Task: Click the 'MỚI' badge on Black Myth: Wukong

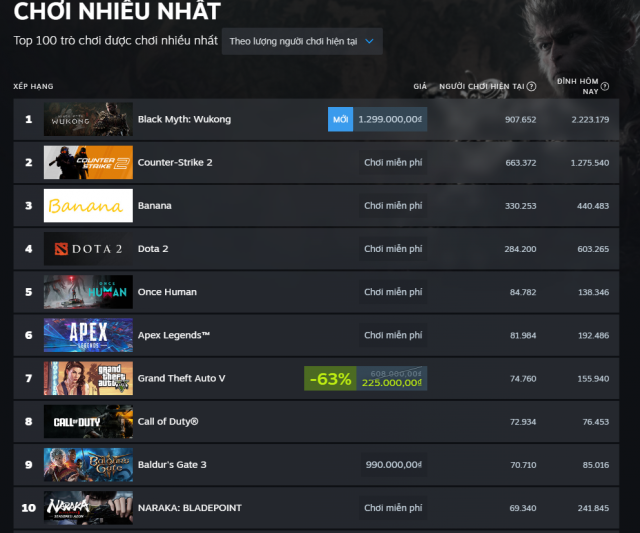Action: (340, 119)
